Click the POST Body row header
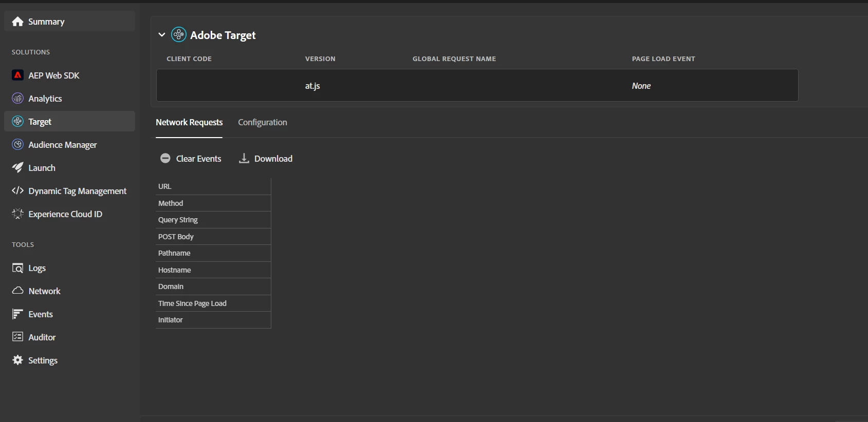This screenshot has height=422, width=868. click(x=213, y=237)
